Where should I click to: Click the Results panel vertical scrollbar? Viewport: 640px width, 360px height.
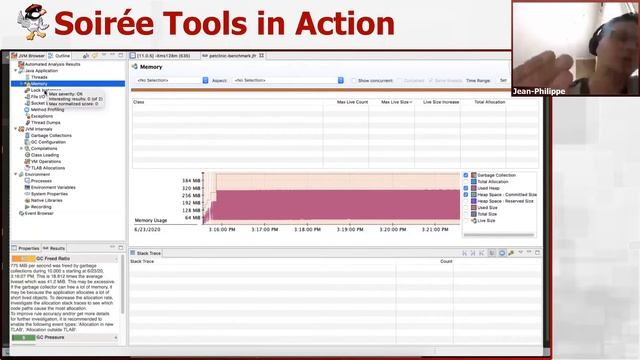122,284
